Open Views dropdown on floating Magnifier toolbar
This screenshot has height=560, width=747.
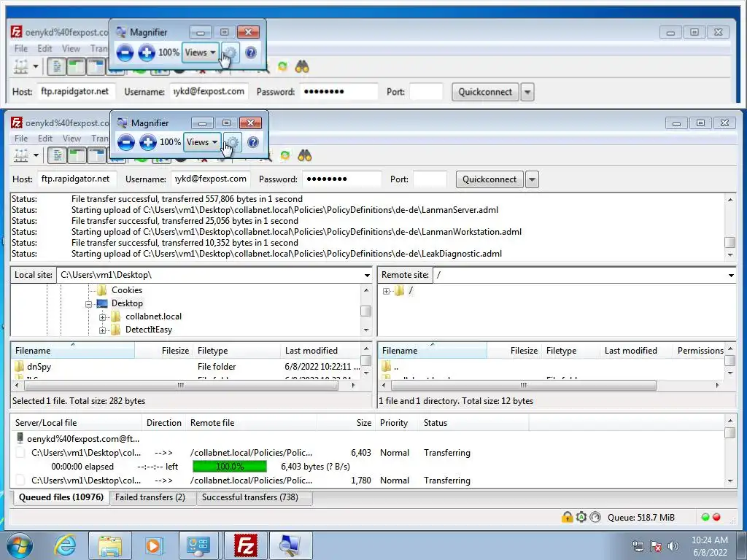click(x=202, y=142)
